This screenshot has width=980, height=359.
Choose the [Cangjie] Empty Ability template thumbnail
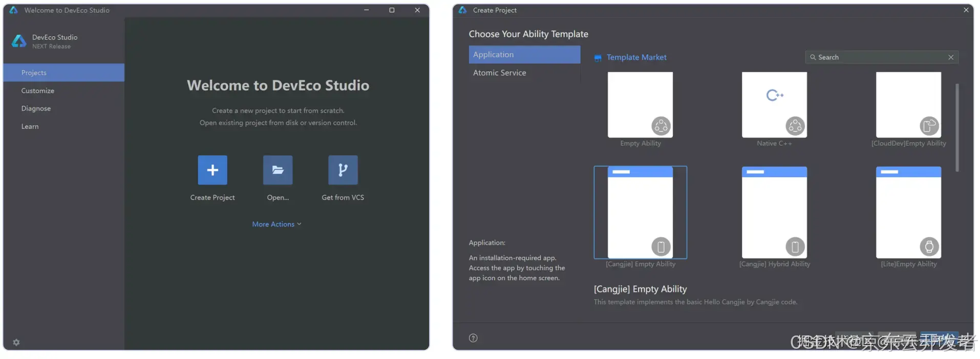coord(640,212)
